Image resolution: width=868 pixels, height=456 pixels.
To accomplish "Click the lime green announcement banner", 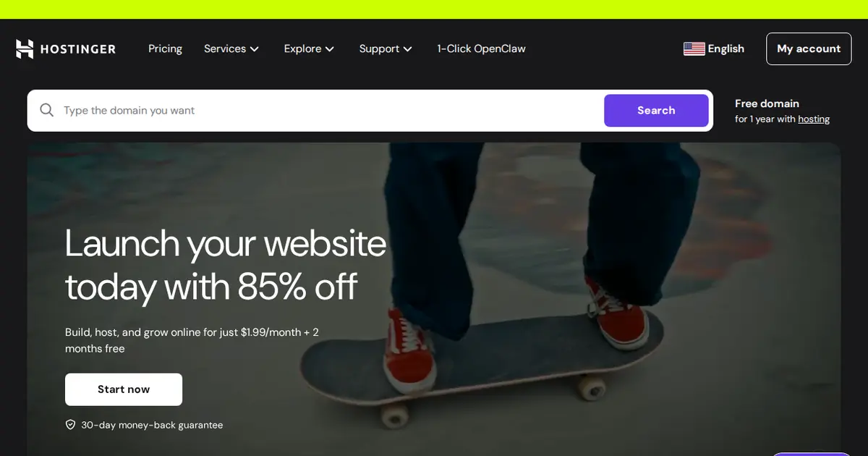I will click(x=434, y=9).
